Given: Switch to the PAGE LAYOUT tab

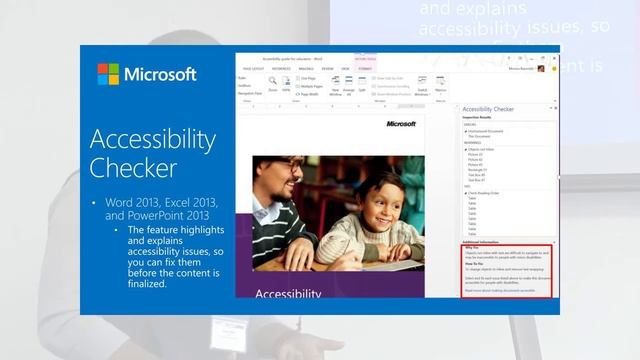Looking at the screenshot, I should [x=253, y=69].
